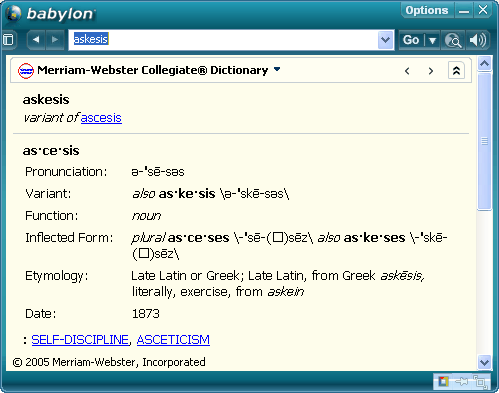Click the Merriam-Webster Collegiate Dictionary title
The image size is (499, 393).
pos(153,70)
